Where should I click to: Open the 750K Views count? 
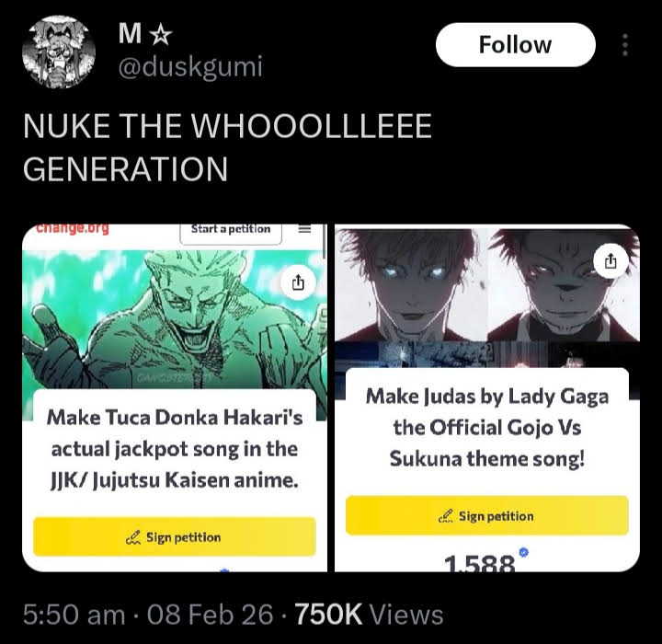(x=369, y=614)
